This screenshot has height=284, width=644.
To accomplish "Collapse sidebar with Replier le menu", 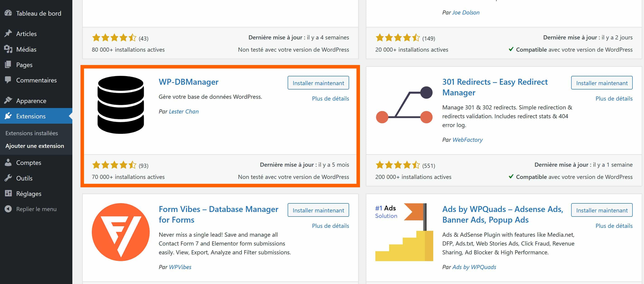I will [36, 209].
